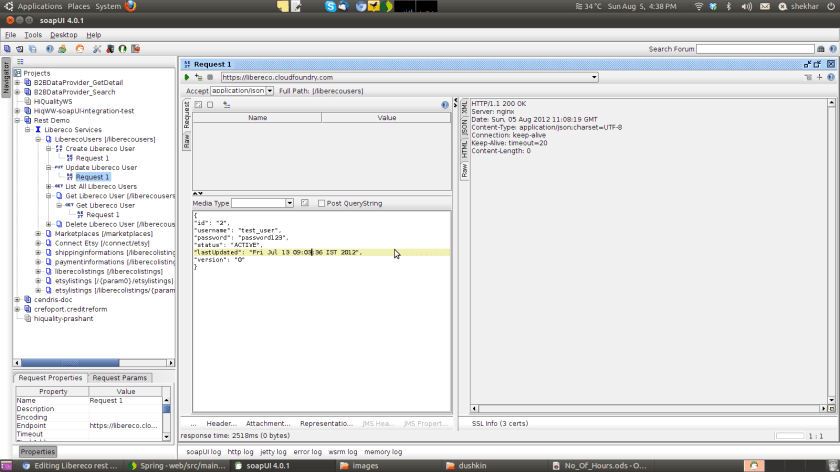Viewport: 840px width, 472px height.
Task: Expand the Marketplaces resource node
Action: point(38,234)
